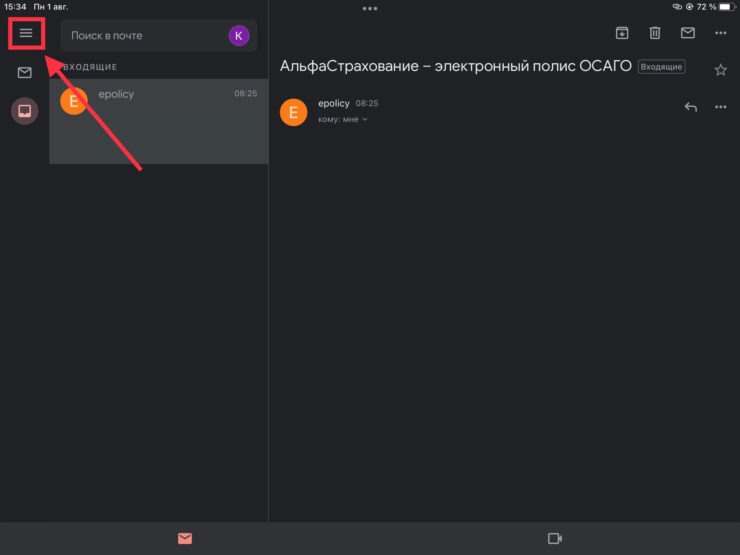Image resolution: width=740 pixels, height=555 pixels.
Task: Open the top-right more options menu
Action: pos(721,33)
